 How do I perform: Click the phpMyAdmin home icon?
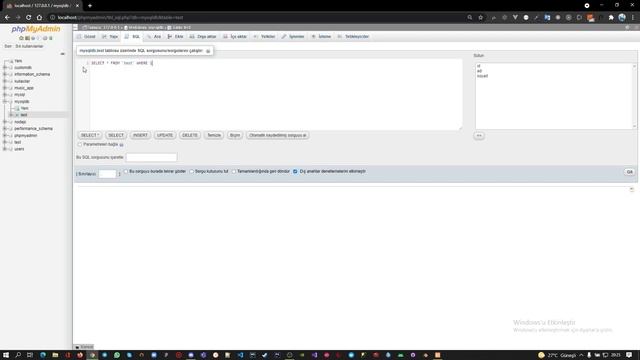pos(21,38)
